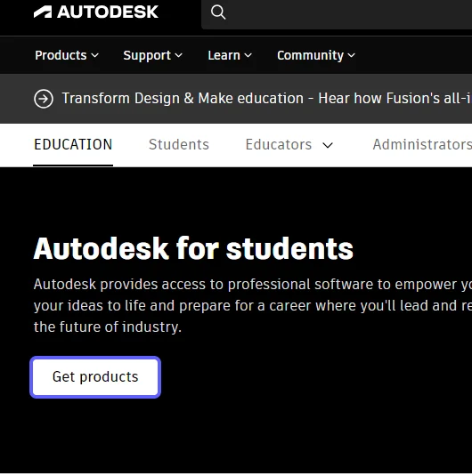This screenshot has height=476, width=472.
Task: Click the Autodesk for students heading
Action: (x=193, y=248)
